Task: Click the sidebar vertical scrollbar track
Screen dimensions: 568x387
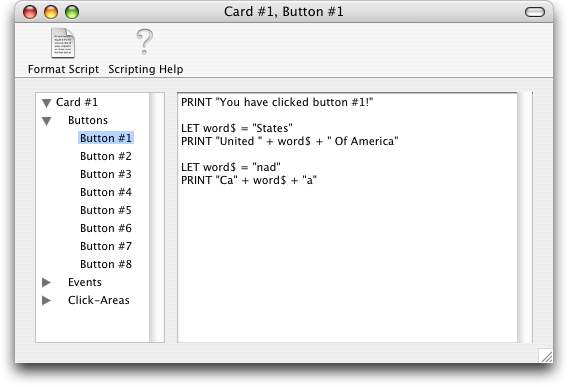Action: tap(157, 217)
